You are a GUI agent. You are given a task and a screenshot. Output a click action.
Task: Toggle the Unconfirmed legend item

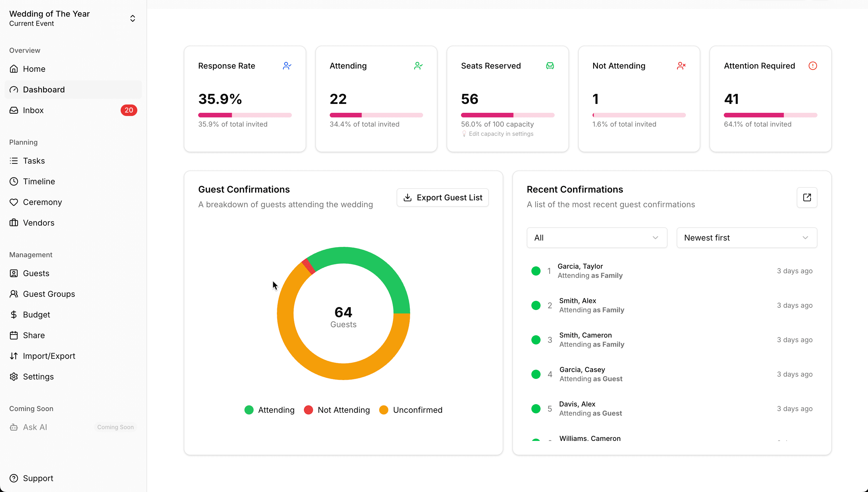coord(410,410)
